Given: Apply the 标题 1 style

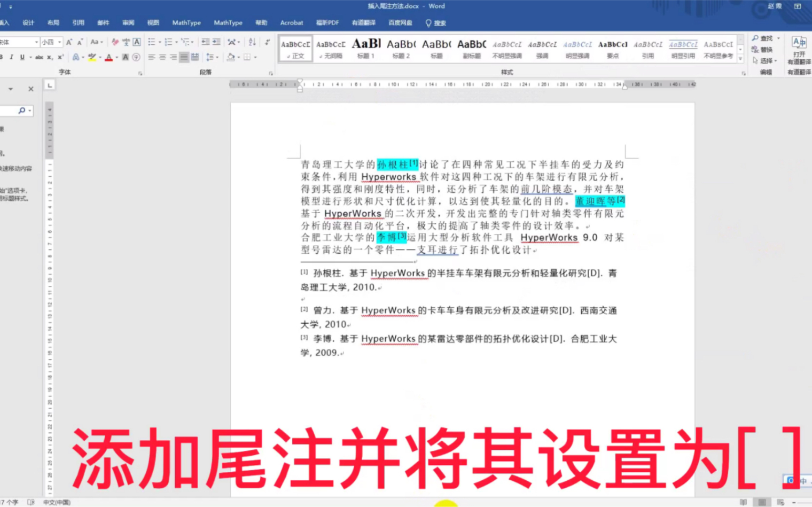Looking at the screenshot, I should tap(366, 49).
